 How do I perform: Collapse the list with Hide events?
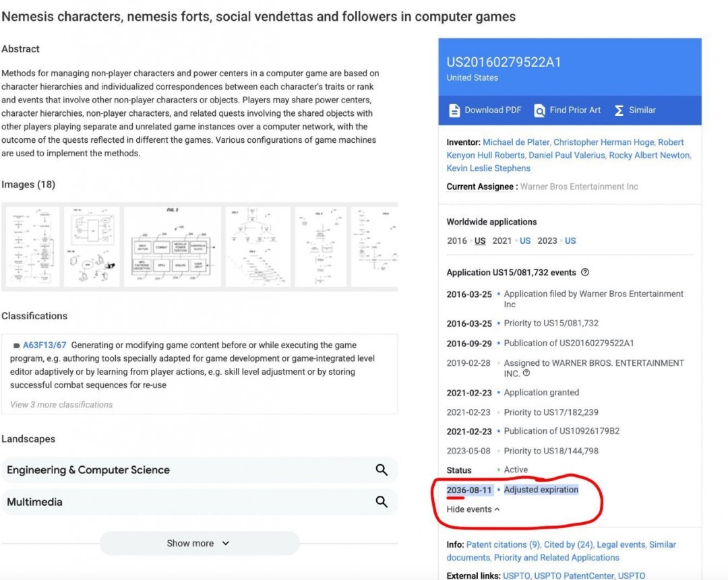473,509
